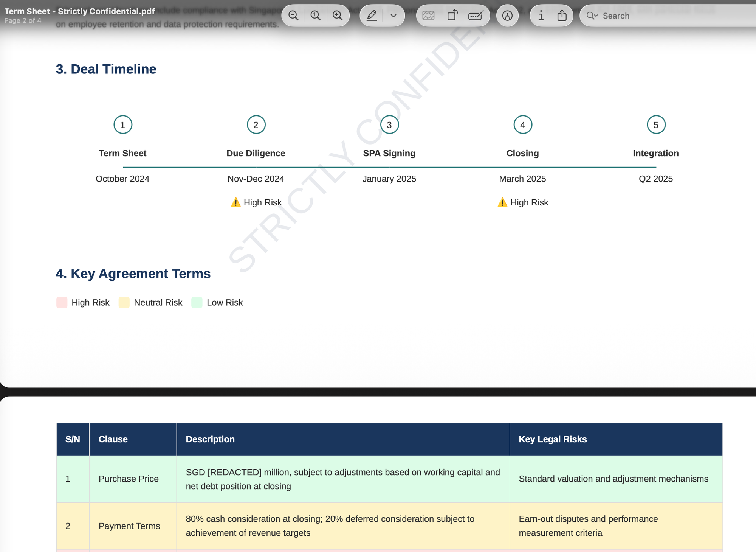
Task: Select the highlight pen tool
Action: 372,16
